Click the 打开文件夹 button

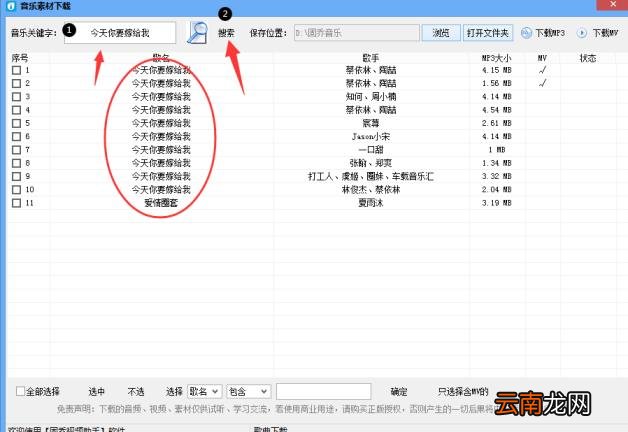pyautogui.click(x=488, y=33)
